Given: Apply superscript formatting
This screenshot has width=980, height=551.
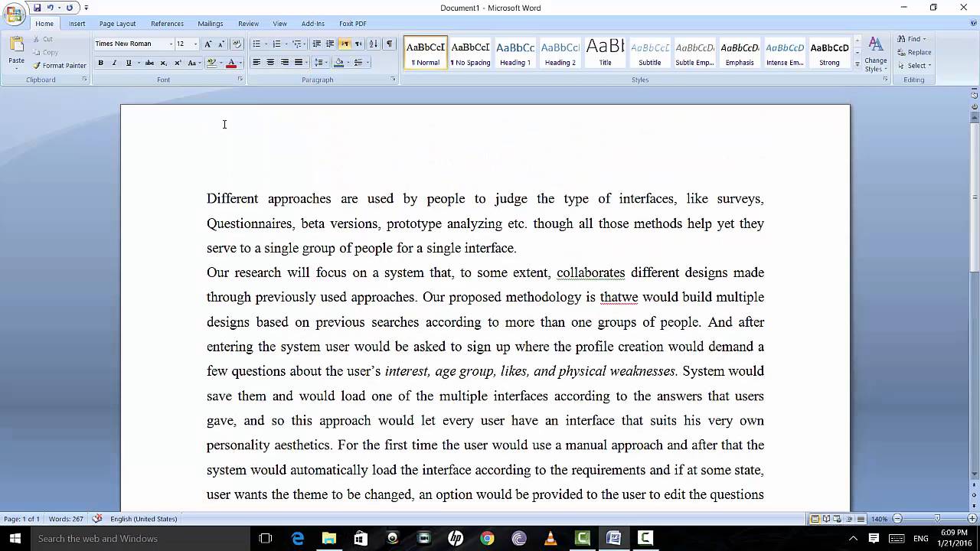Looking at the screenshot, I should pyautogui.click(x=178, y=63).
